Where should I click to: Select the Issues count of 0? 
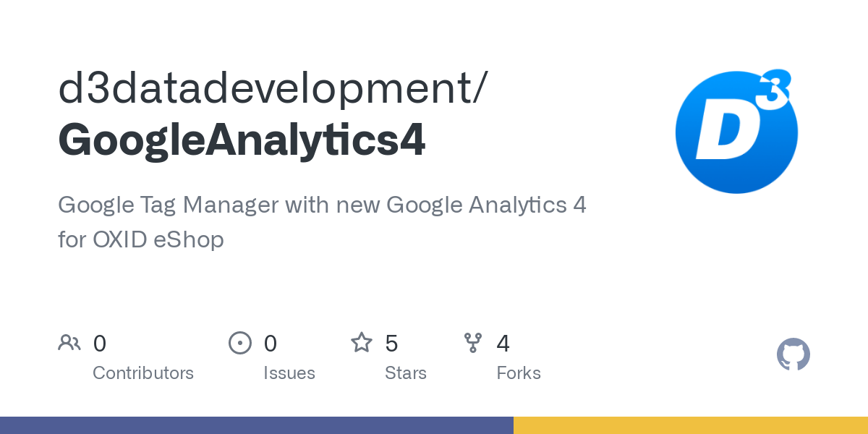coord(271,344)
